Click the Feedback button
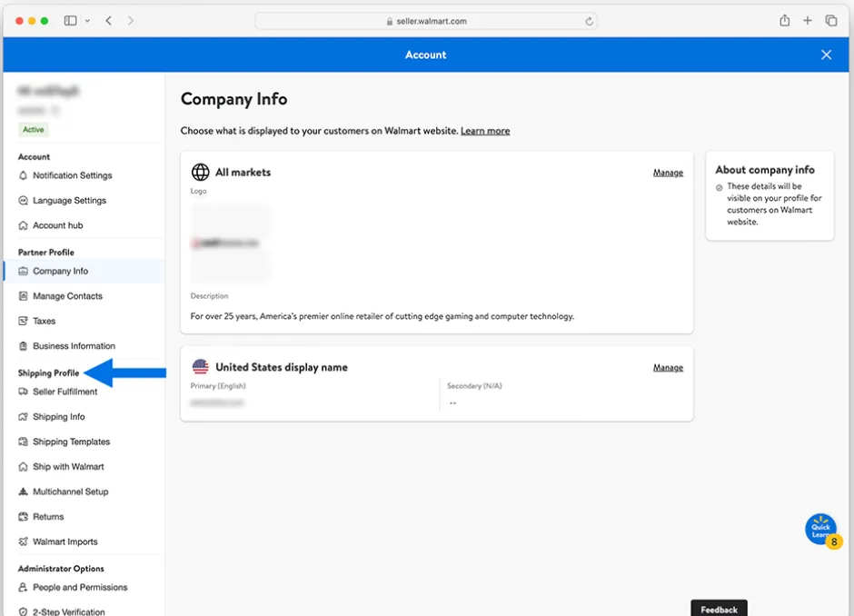The width and height of the screenshot is (854, 616). (719, 609)
